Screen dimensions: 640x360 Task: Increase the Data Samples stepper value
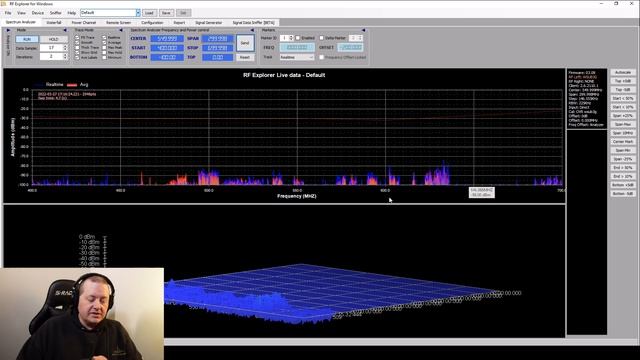pos(65,47)
